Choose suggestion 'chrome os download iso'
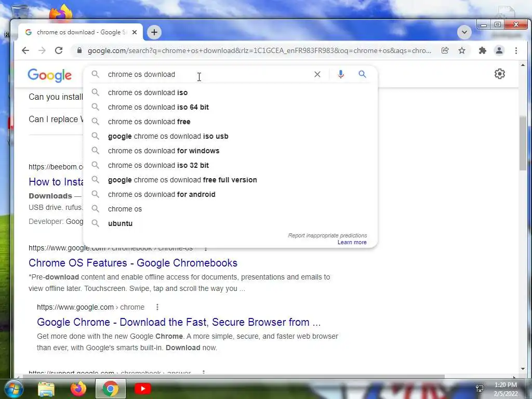This screenshot has width=532, height=399. [230, 92]
